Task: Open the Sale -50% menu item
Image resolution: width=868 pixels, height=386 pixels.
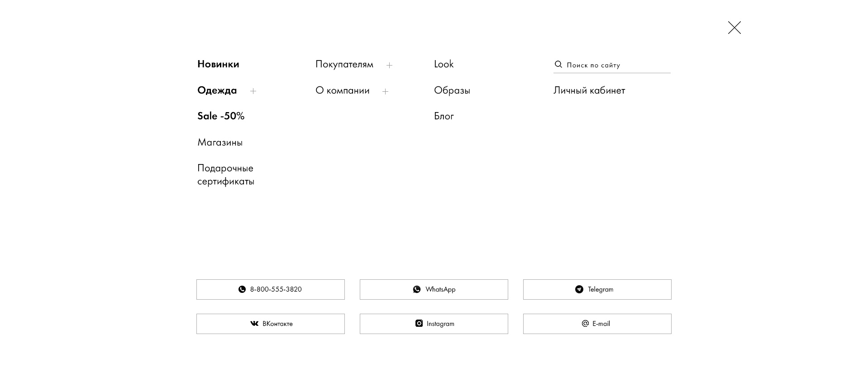Action: click(221, 116)
